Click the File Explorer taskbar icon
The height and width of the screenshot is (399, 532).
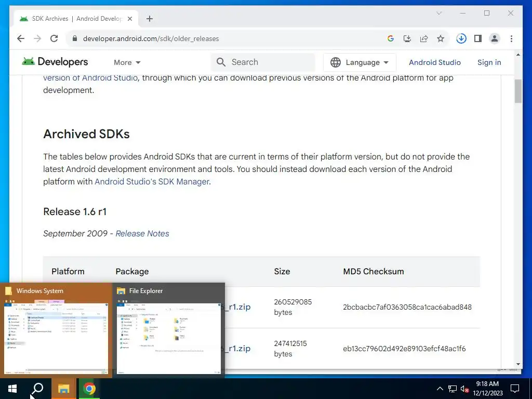pos(63,389)
